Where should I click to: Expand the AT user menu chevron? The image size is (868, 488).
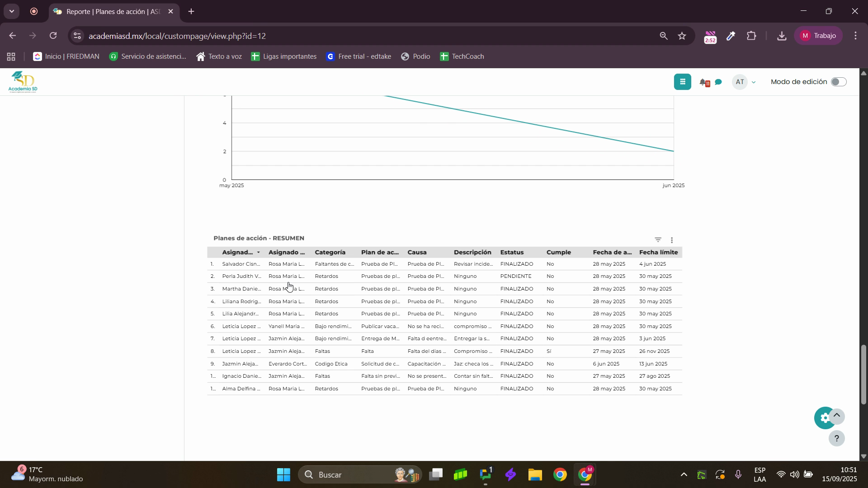pyautogui.click(x=753, y=82)
